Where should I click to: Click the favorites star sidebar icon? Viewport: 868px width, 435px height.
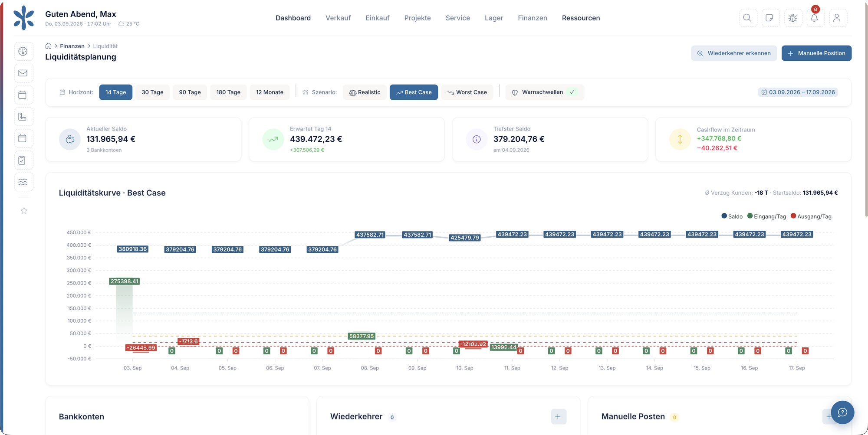[24, 211]
